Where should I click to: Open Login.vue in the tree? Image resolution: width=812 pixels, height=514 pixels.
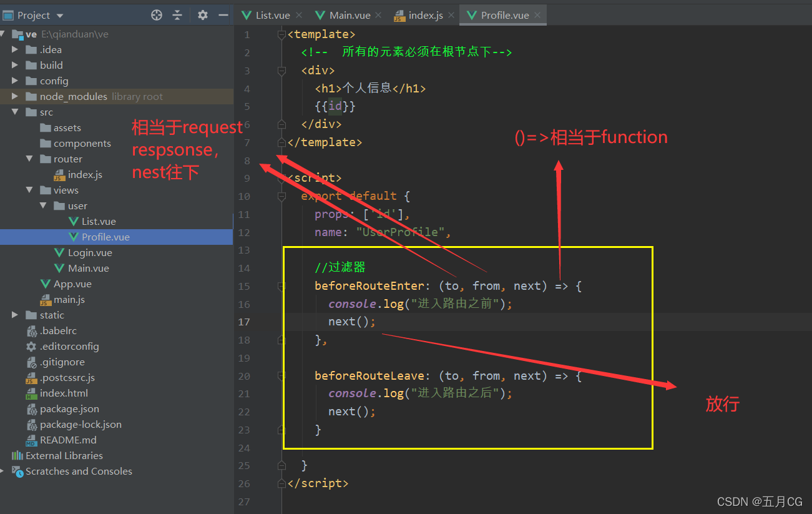[x=83, y=252]
